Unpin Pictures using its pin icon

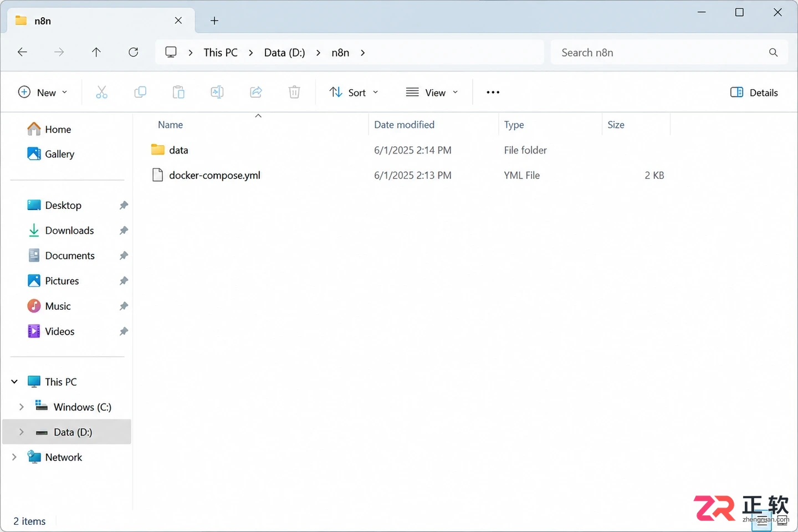coord(124,281)
